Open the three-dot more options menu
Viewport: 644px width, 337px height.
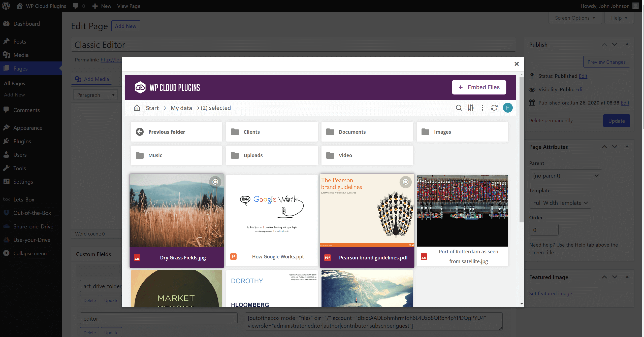coord(482,108)
